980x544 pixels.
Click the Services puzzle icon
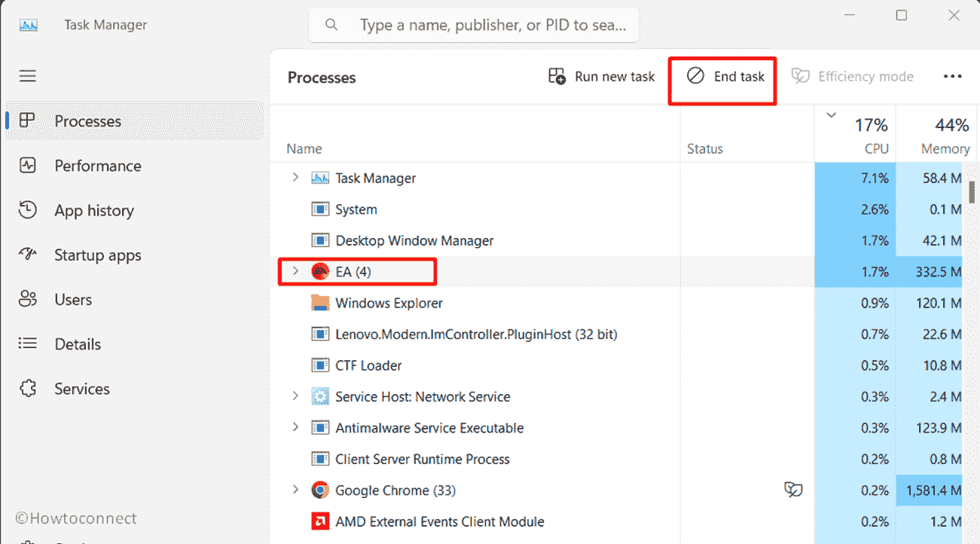tap(28, 389)
